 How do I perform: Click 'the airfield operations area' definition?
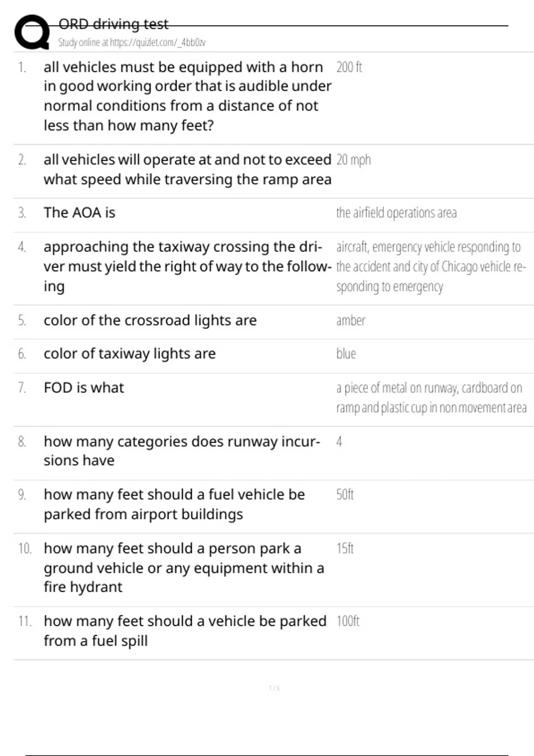pos(396,213)
